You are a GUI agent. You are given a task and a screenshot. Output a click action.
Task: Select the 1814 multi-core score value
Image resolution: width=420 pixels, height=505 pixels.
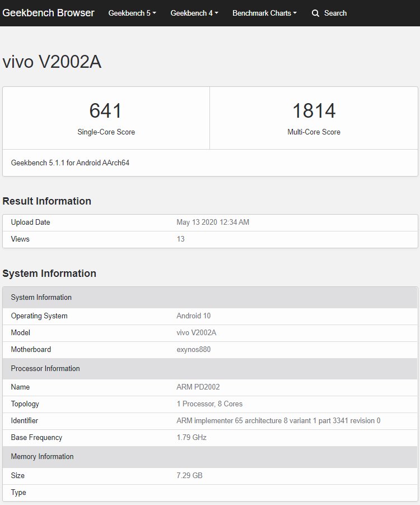(314, 111)
